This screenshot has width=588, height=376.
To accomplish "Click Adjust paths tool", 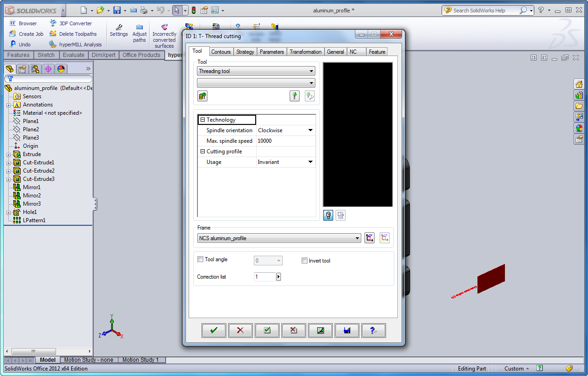I will 140,34.
